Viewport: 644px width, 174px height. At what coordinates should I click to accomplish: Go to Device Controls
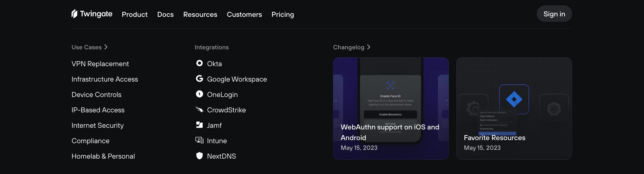96,95
